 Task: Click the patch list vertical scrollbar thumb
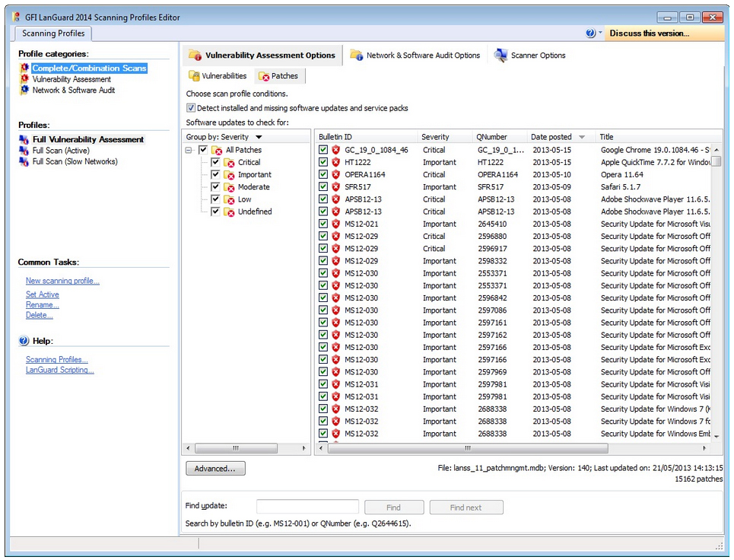point(717,162)
